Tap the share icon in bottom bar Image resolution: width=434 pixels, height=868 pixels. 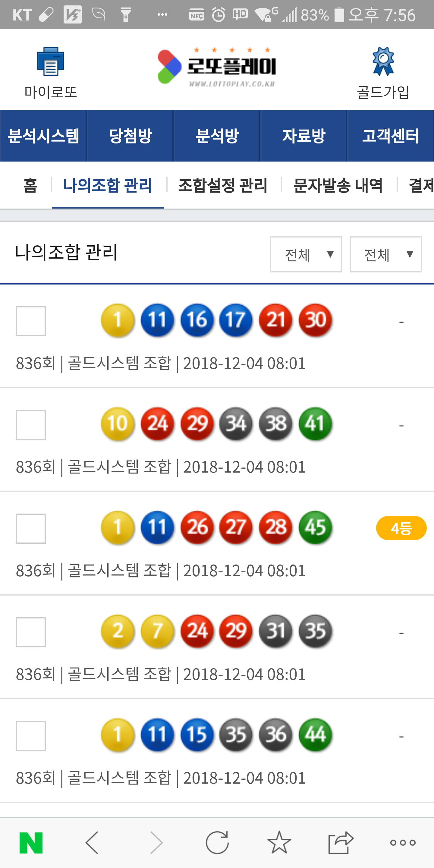click(341, 842)
